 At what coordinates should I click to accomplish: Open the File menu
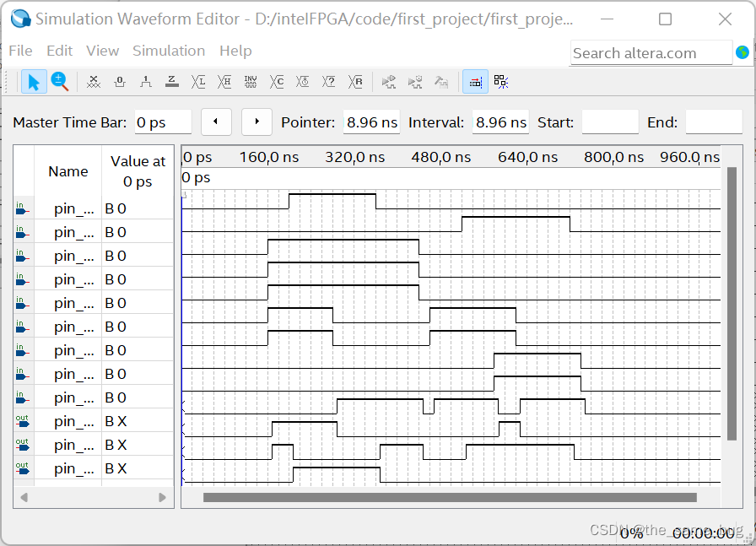click(x=21, y=51)
